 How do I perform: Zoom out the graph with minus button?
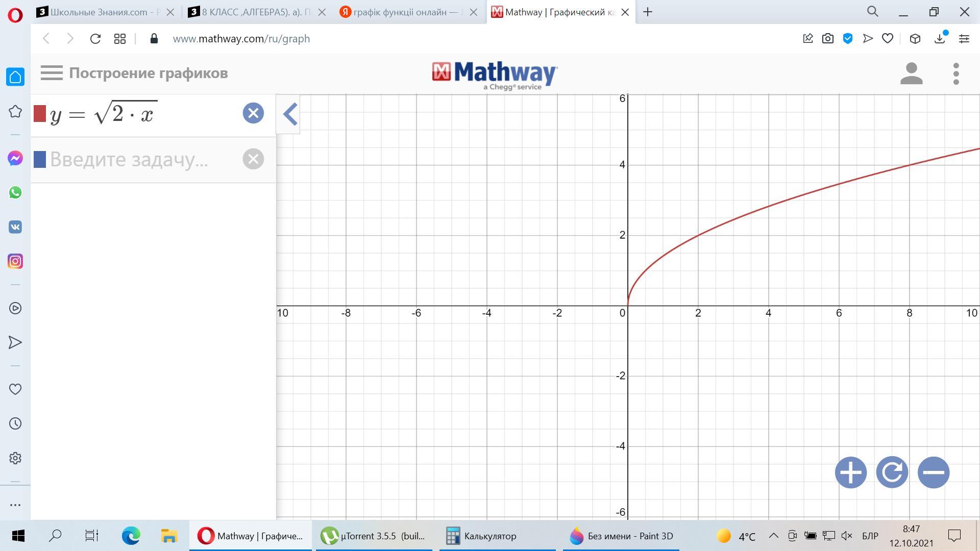(x=933, y=472)
